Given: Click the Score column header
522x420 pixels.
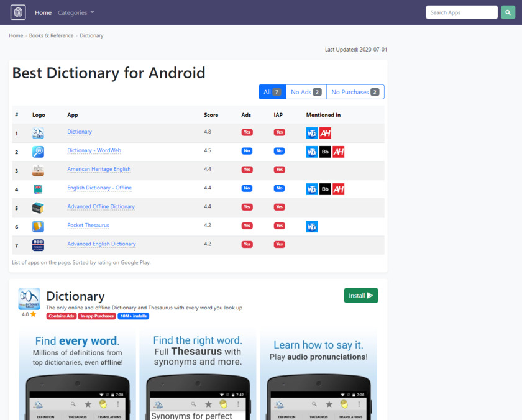Looking at the screenshot, I should [211, 115].
